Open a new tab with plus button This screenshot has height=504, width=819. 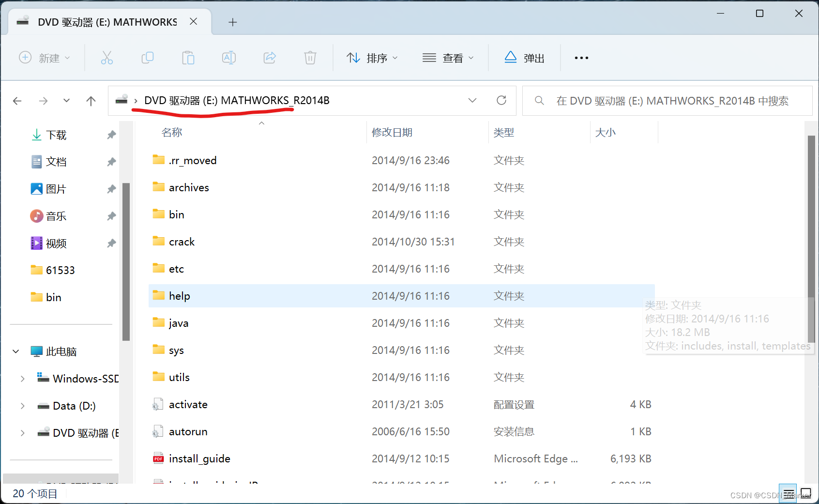click(233, 22)
